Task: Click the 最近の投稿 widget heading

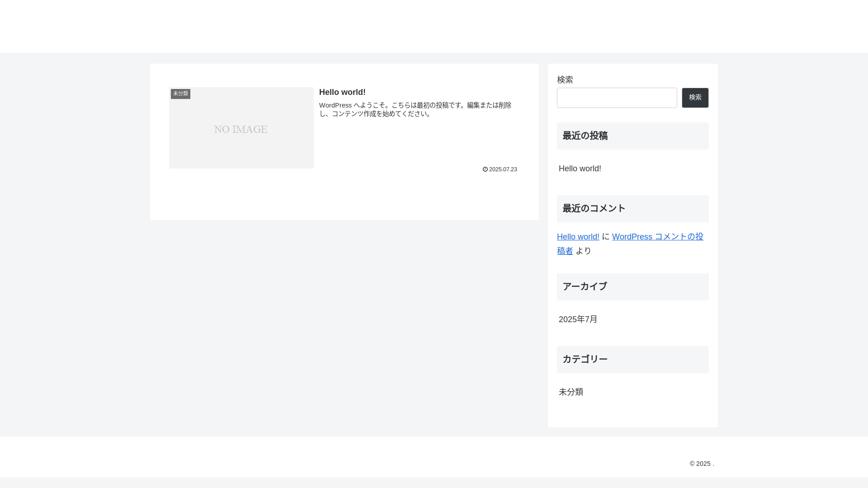Action: 632,136
